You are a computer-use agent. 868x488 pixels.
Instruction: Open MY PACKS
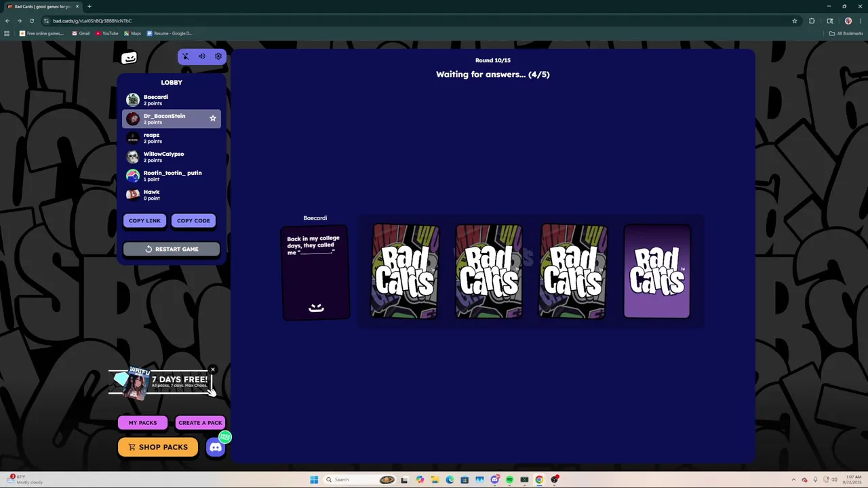tap(142, 422)
